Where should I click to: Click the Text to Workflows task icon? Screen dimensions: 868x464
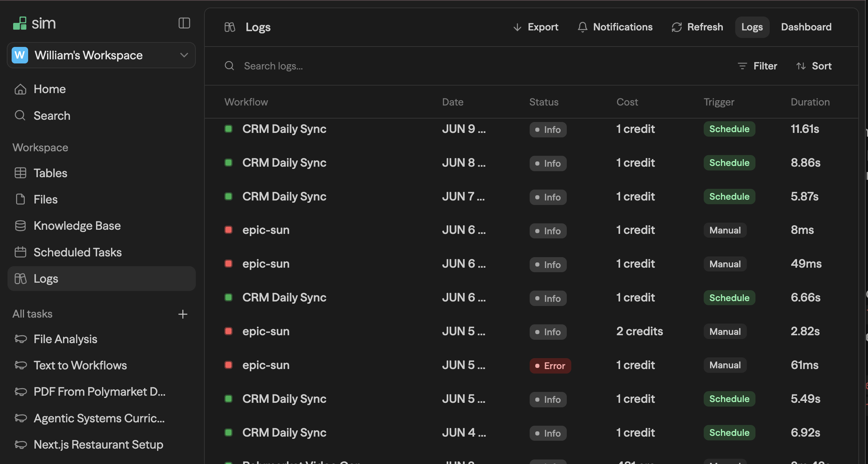pyautogui.click(x=21, y=365)
